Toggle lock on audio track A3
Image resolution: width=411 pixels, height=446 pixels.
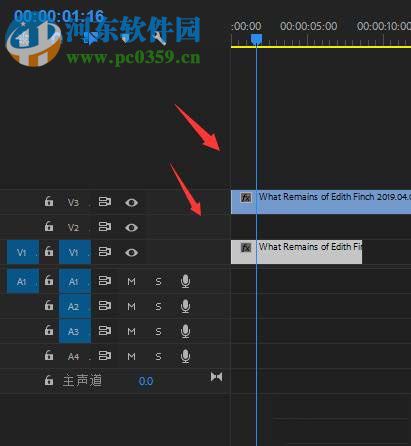pos(49,331)
